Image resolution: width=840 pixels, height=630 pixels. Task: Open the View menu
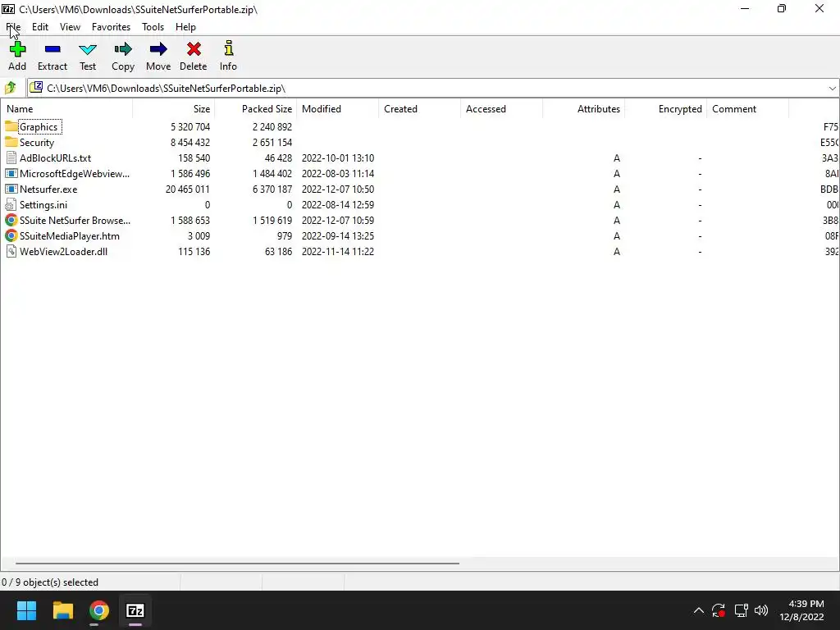click(x=71, y=27)
